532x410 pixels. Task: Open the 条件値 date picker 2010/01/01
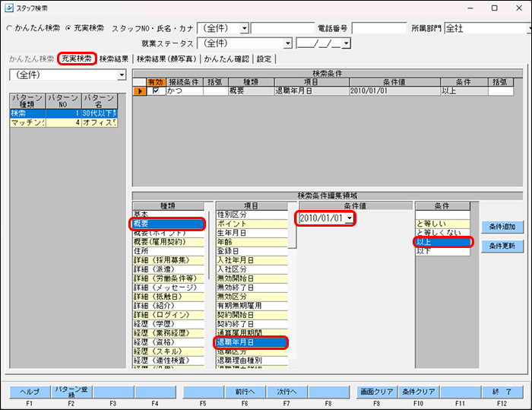pyautogui.click(x=350, y=218)
